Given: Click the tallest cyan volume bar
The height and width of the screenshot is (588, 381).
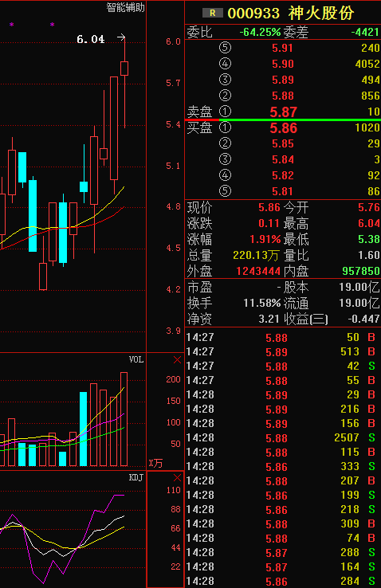Looking at the screenshot, I should [x=83, y=429].
